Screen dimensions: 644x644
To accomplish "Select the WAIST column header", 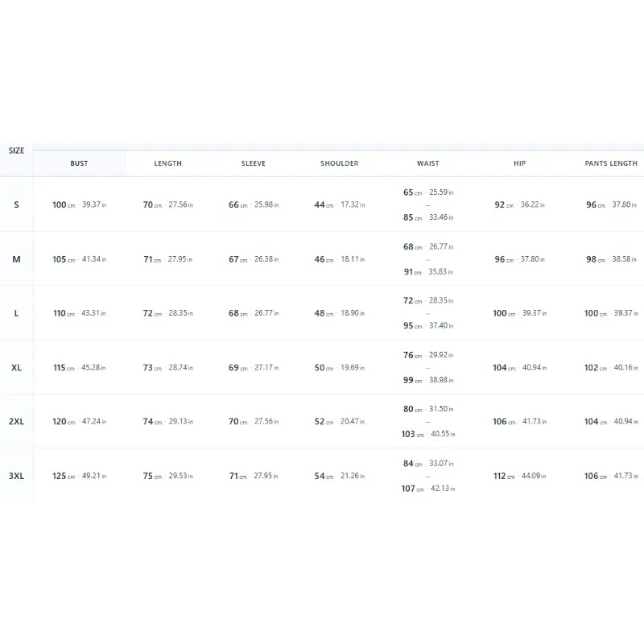I will (x=428, y=163).
